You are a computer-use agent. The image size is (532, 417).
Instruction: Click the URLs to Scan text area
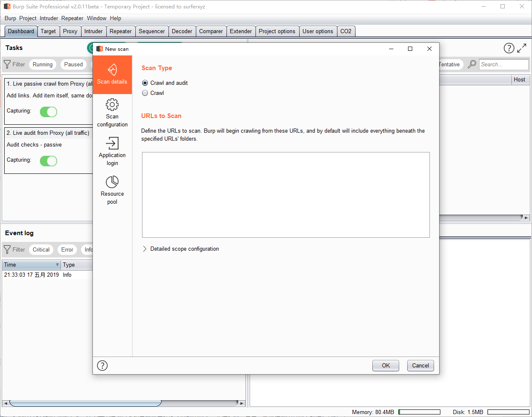pyautogui.click(x=286, y=195)
